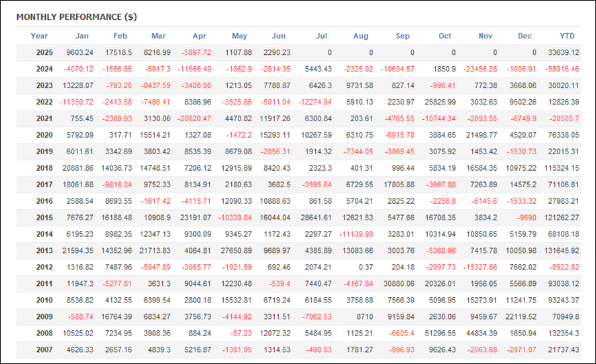Viewport: 596px width, 364px height.
Task: Select April 2021 loss -20620.47
Action: (194, 118)
